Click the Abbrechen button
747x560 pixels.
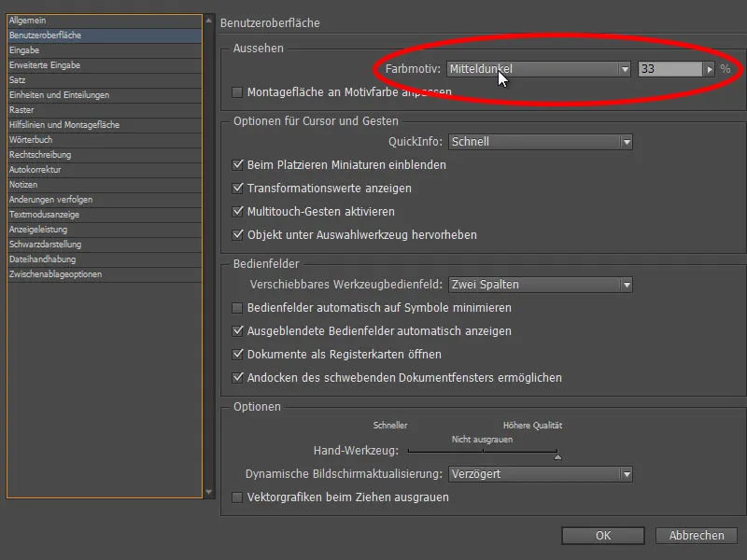pos(697,536)
